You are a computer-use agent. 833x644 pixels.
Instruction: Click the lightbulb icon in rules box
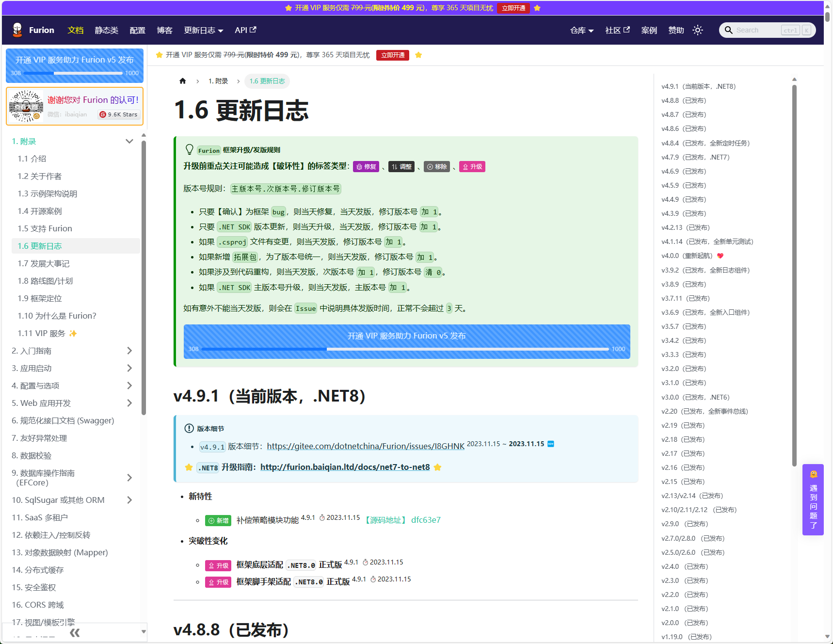190,149
